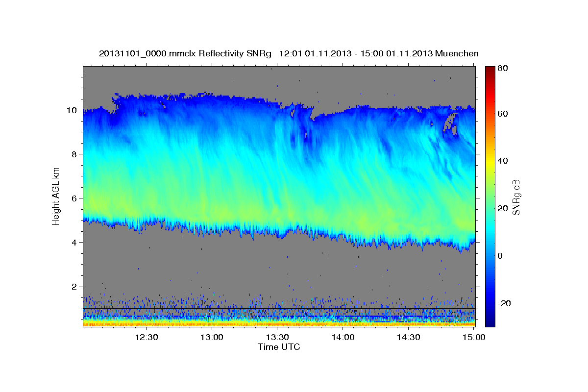
Task: Select the 15:00 time tick label
Action: [x=474, y=337]
